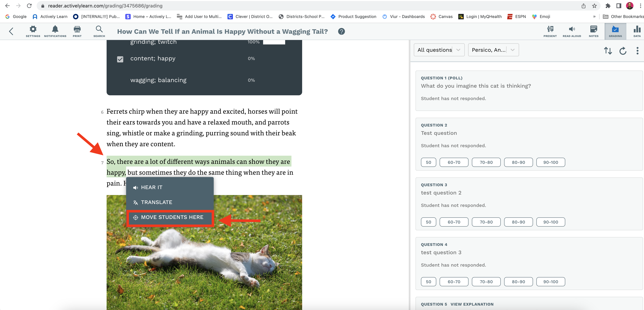
Task: Open the ESPN bookmark
Action: coord(517,16)
